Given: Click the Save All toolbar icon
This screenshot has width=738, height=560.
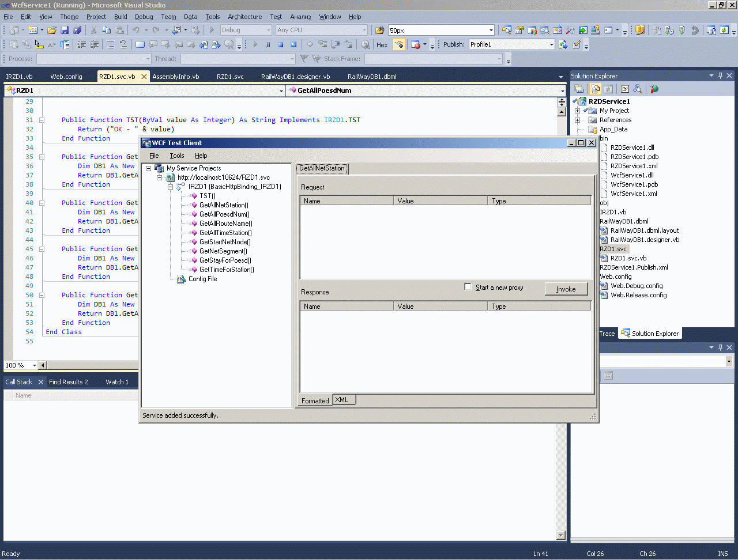Looking at the screenshot, I should click(x=77, y=30).
